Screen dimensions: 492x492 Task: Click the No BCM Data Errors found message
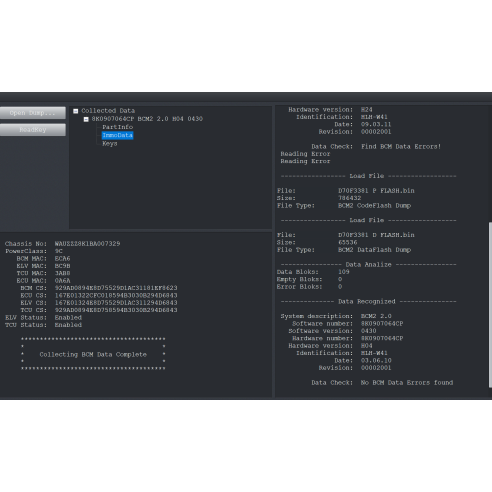click(407, 383)
